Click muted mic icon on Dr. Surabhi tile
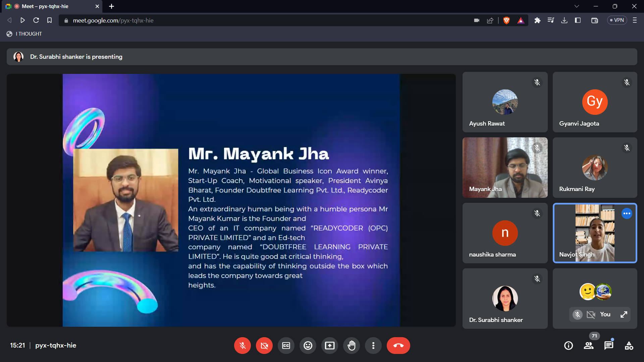Image resolution: width=644 pixels, height=362 pixels. tap(537, 279)
